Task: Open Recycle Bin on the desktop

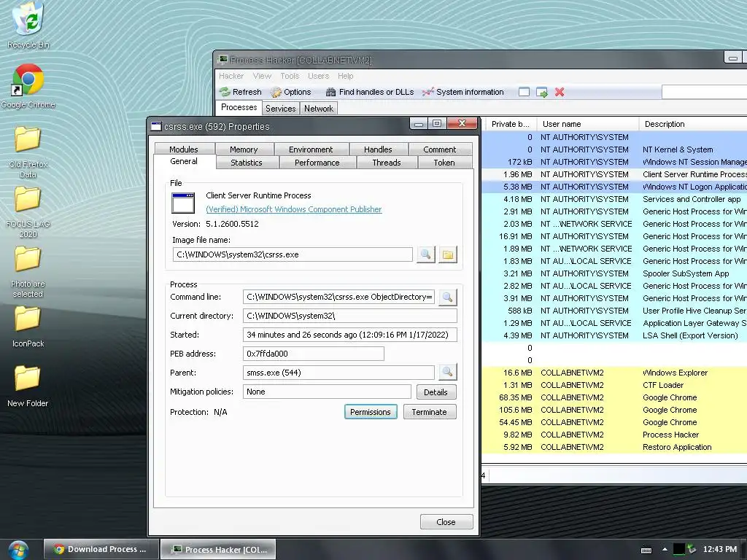Action: click(x=28, y=26)
